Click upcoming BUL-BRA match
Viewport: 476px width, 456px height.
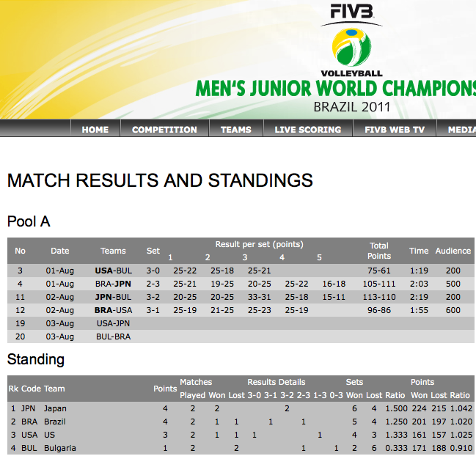tap(113, 337)
